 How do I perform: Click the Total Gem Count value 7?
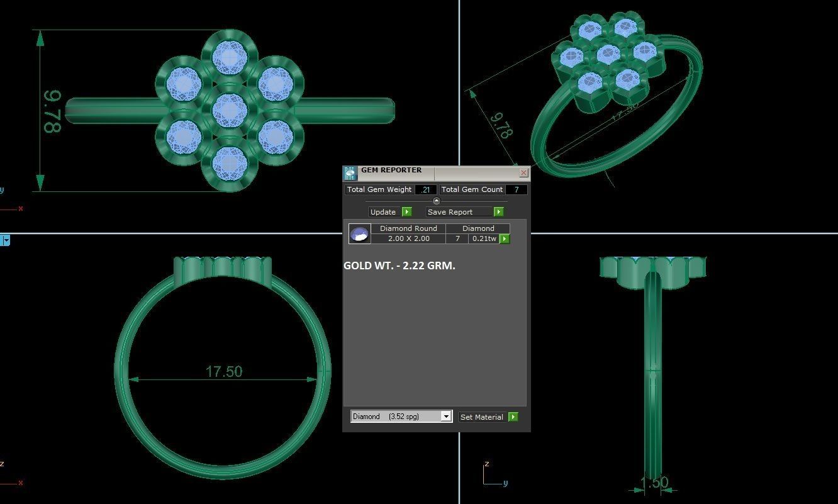[x=517, y=189]
